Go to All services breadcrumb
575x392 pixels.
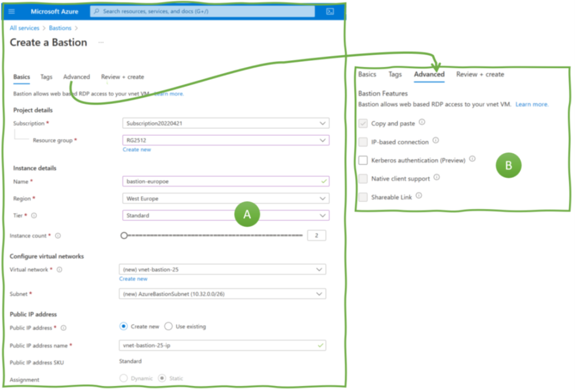coord(24,28)
